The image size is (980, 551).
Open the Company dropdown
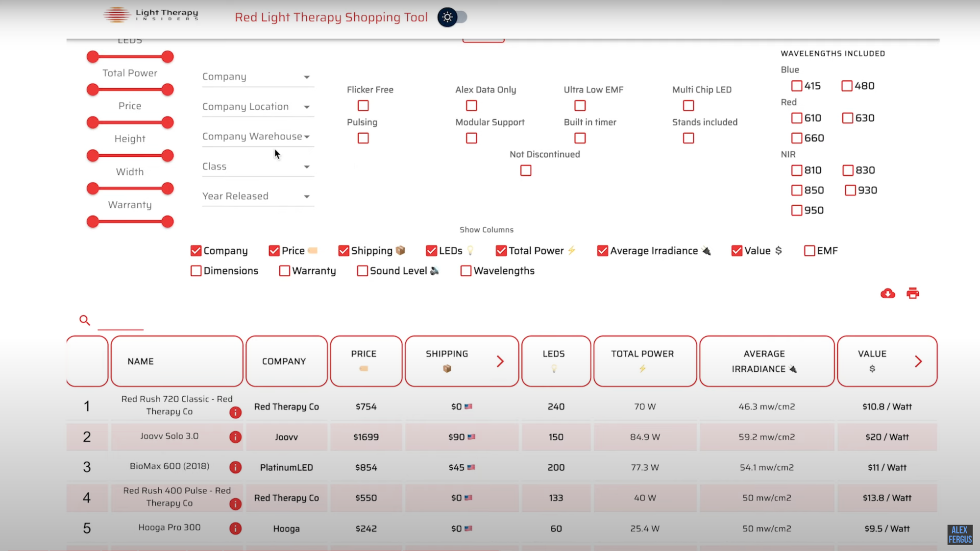point(258,77)
